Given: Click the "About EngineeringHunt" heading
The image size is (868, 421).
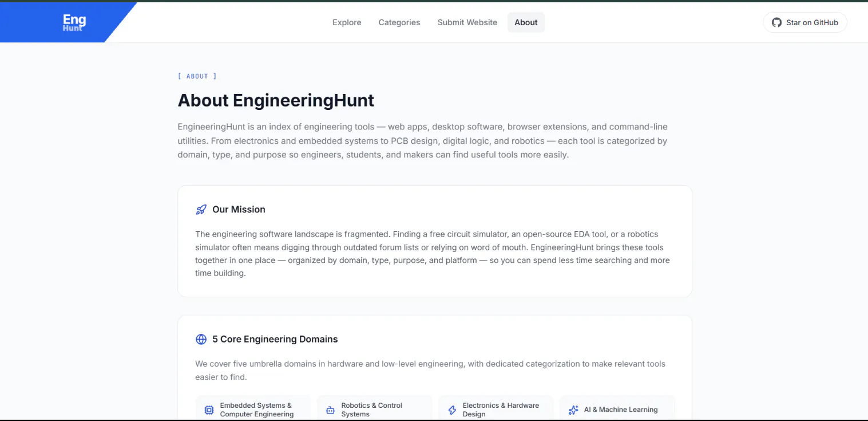Looking at the screenshot, I should coord(276,100).
